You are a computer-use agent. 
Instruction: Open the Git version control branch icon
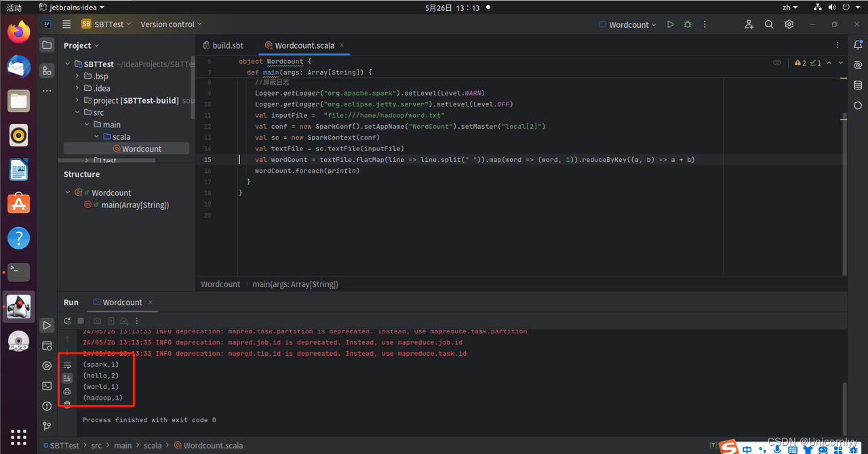tap(47, 426)
